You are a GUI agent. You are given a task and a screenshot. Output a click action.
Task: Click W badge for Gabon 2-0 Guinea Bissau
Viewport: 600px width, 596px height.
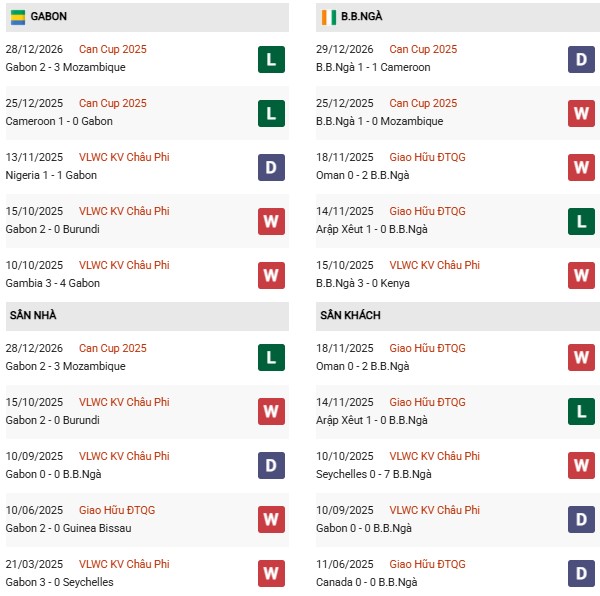pyautogui.click(x=271, y=520)
